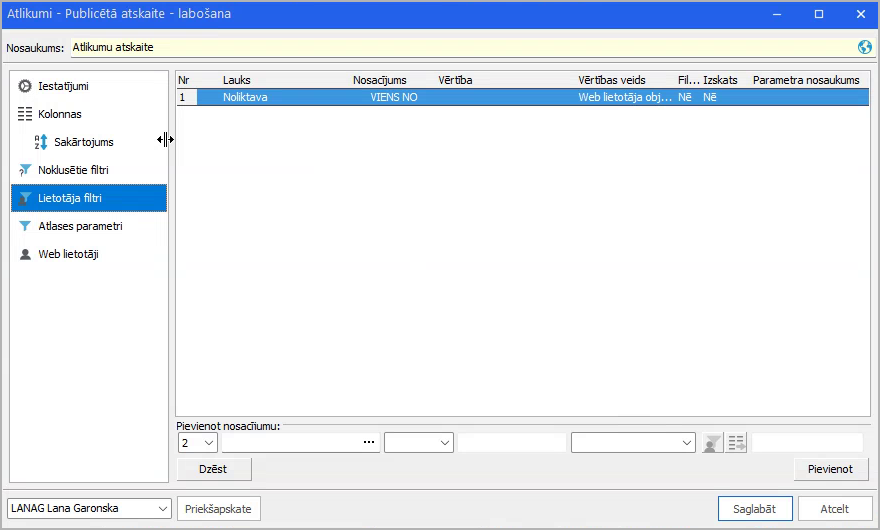Click the Nē cell under the Fil... column
This screenshot has width=880, height=530.
point(685,97)
